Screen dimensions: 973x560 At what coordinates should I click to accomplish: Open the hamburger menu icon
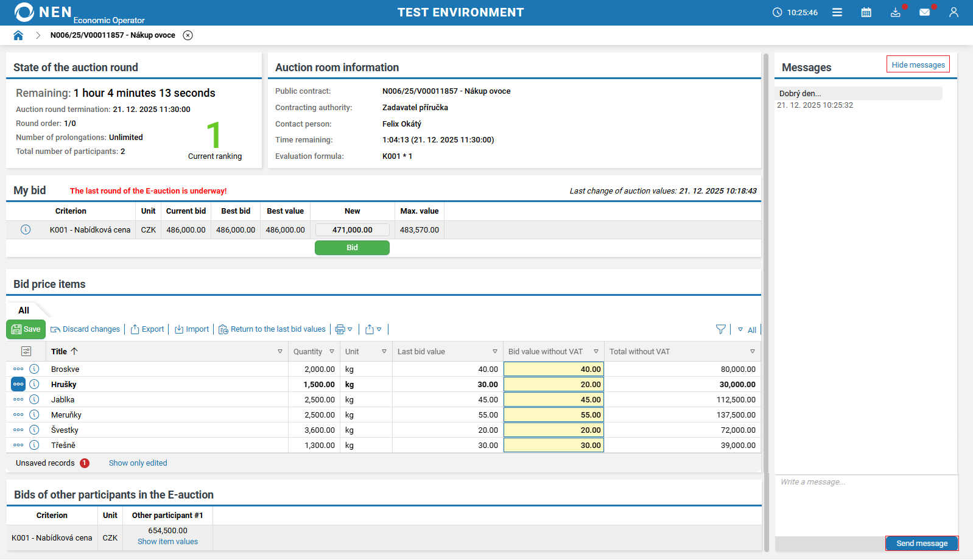837,12
